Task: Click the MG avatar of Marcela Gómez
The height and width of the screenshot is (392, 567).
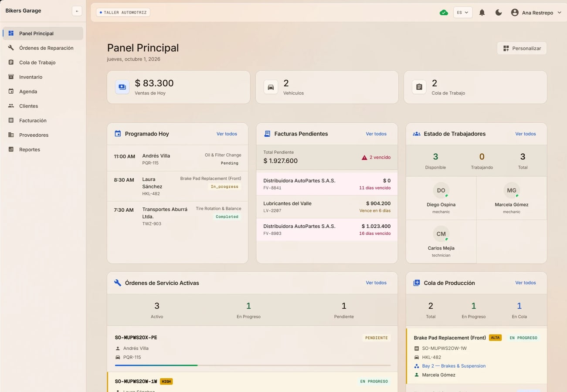Action: [512, 190]
